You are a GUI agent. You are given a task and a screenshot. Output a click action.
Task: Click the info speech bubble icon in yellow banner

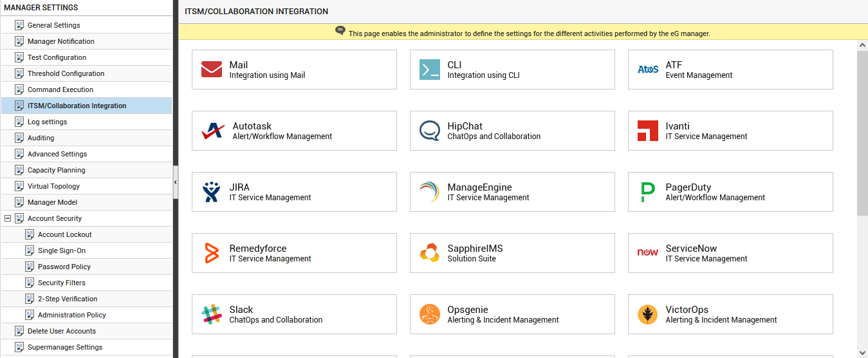[340, 31]
